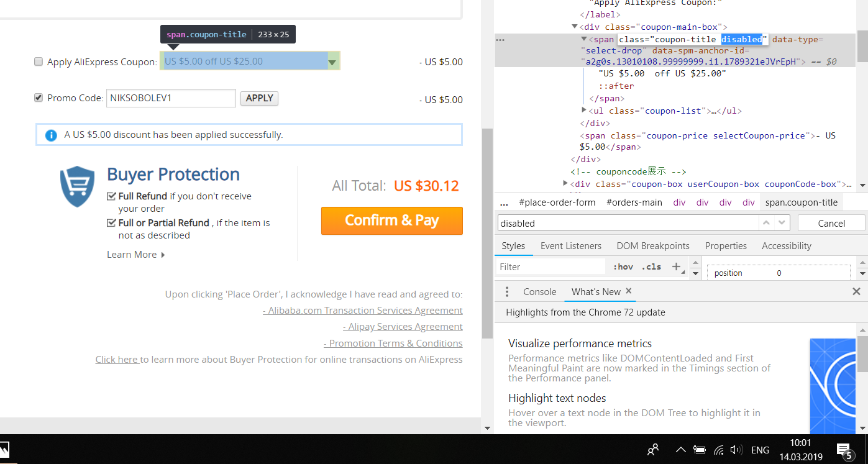Expand the Learn More arrow icon

click(x=163, y=255)
